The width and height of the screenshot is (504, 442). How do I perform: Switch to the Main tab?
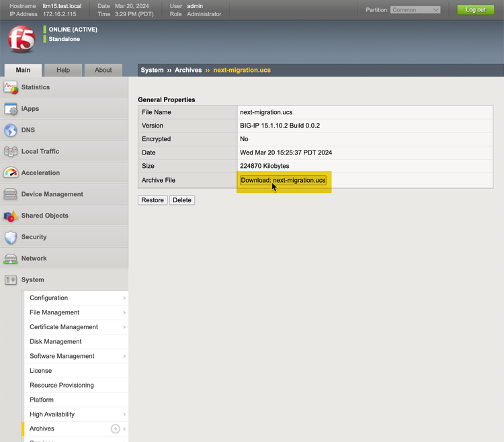23,70
